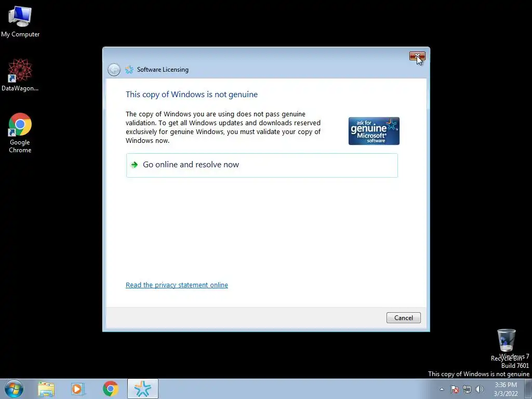Image resolution: width=532 pixels, height=399 pixels.
Task: Open the volume speaker tray icon
Action: point(480,389)
